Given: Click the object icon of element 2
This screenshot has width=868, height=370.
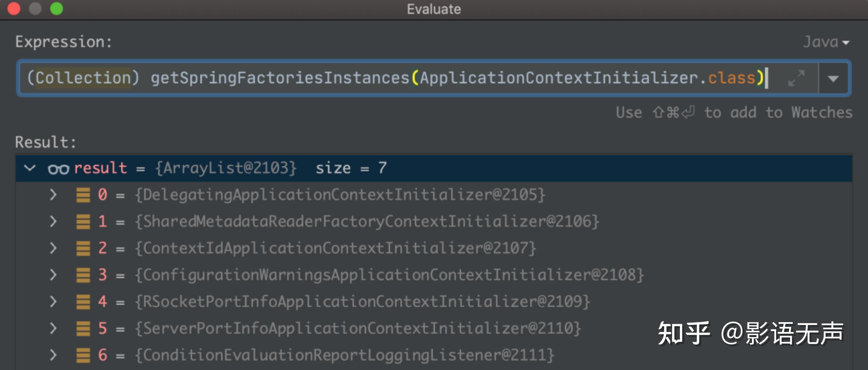Looking at the screenshot, I should coord(83,248).
